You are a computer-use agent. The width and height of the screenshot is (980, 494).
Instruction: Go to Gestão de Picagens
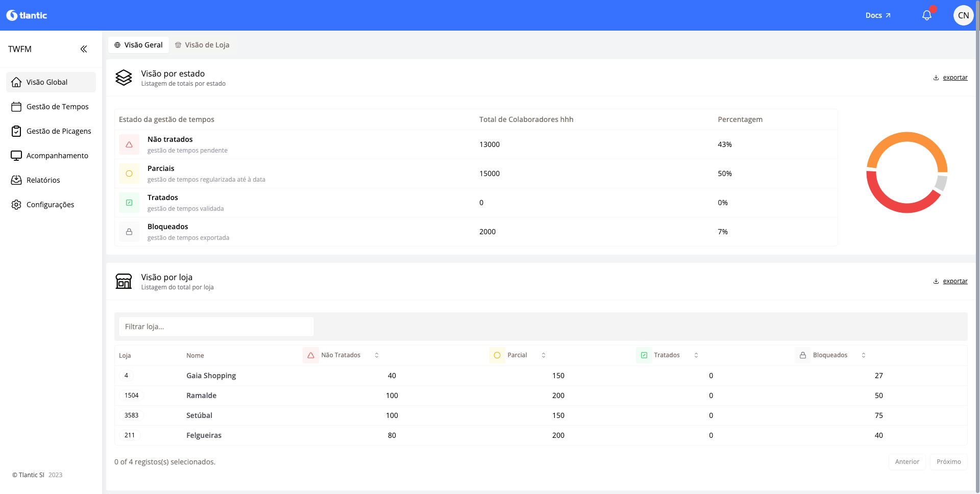(58, 131)
